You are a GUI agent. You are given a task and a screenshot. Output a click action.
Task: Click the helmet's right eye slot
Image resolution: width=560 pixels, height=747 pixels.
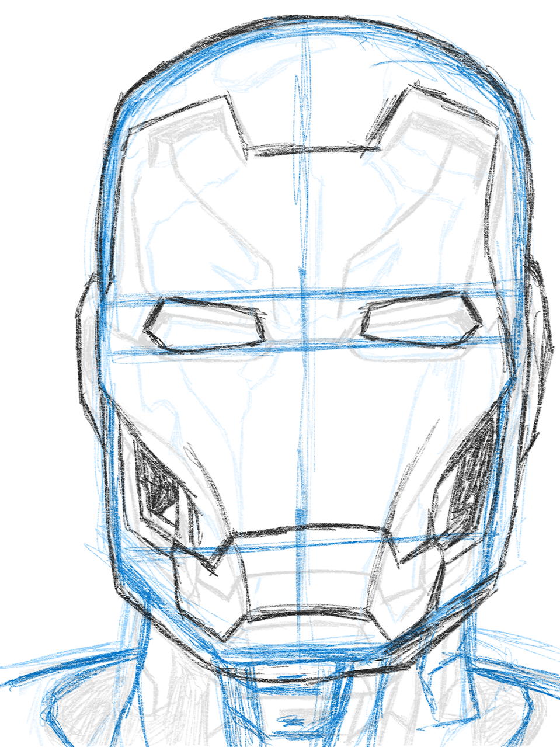(x=422, y=319)
